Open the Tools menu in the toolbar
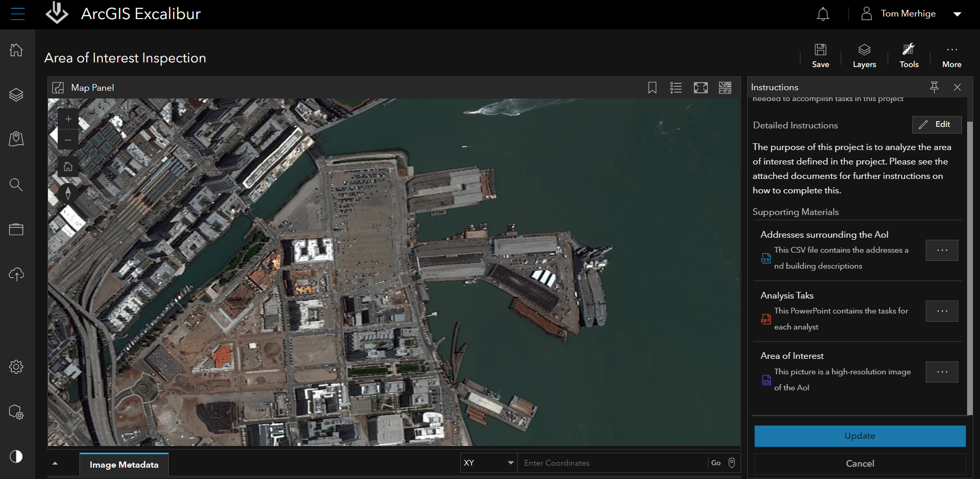The height and width of the screenshot is (479, 980). [x=909, y=56]
